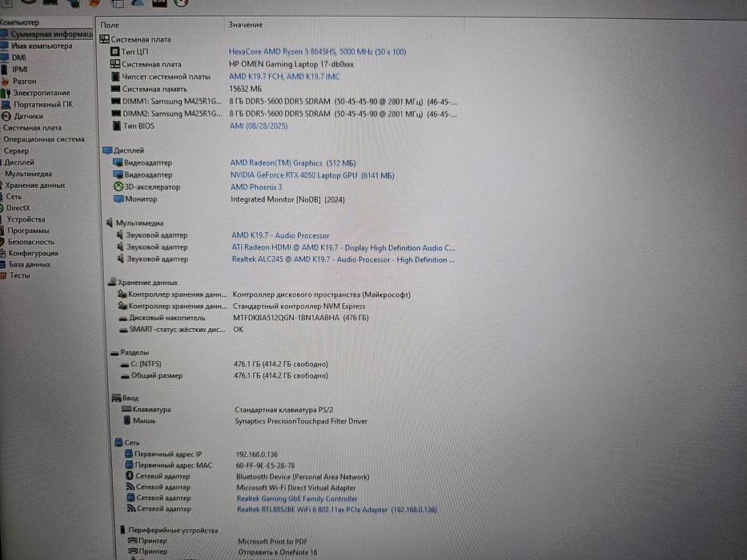Select Сеть in the sidebar tree
This screenshot has width=747, height=560.
(x=14, y=197)
